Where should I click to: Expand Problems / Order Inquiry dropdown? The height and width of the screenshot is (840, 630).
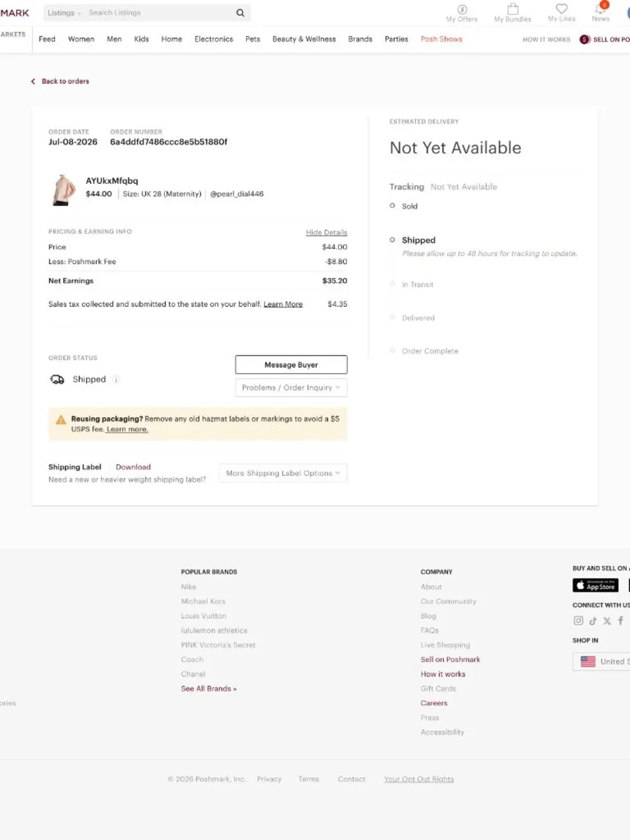[x=291, y=388]
